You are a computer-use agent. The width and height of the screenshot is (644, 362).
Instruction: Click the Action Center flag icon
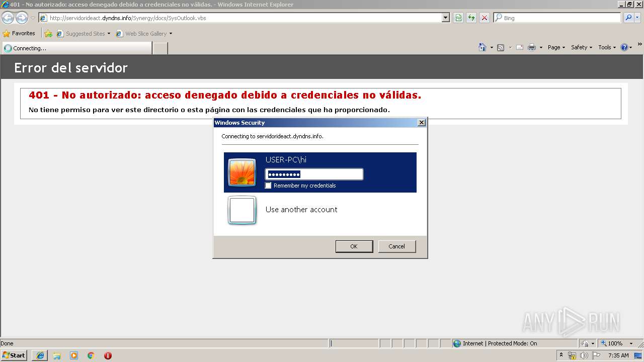(x=596, y=355)
